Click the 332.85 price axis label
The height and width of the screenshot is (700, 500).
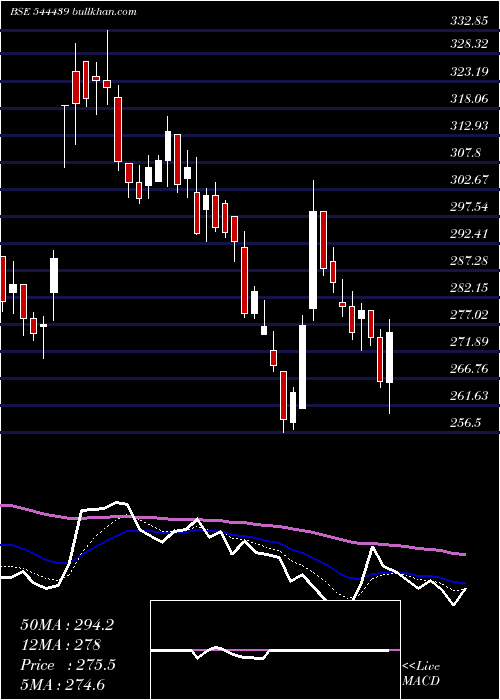469,21
